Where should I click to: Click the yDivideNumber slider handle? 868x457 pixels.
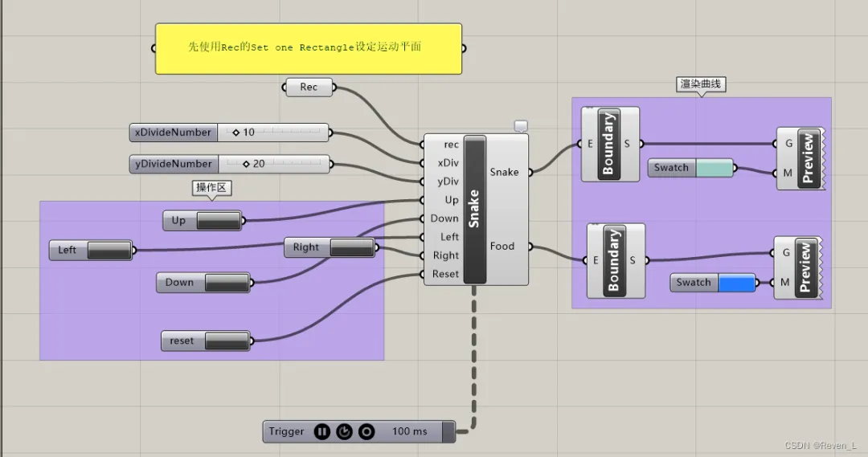coord(247,165)
